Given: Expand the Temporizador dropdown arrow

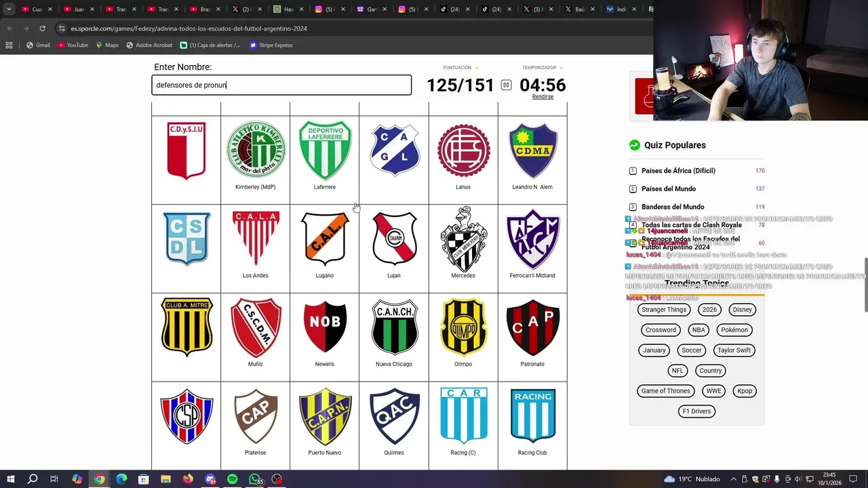Looking at the screenshot, I should click(561, 68).
